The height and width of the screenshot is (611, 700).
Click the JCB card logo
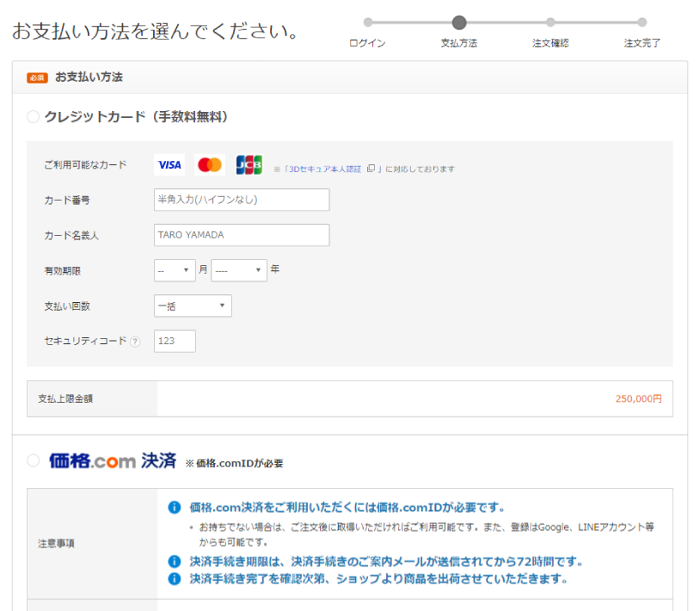(x=249, y=165)
